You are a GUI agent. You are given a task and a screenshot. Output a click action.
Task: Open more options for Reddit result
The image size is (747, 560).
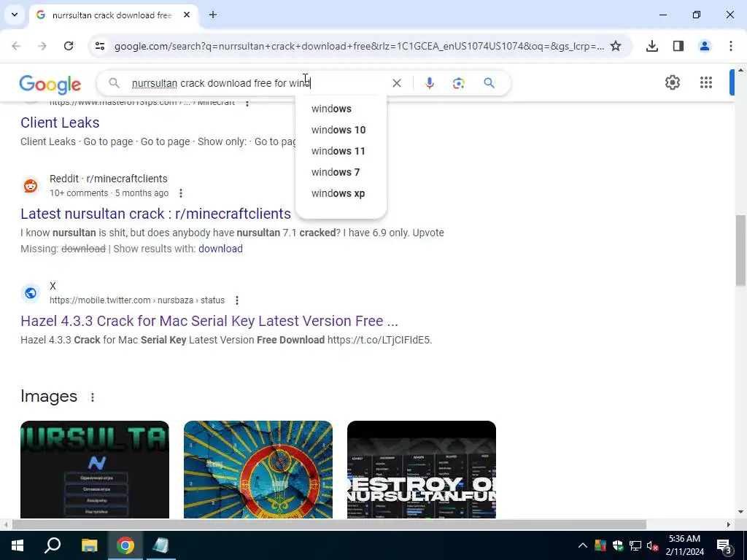tap(181, 193)
